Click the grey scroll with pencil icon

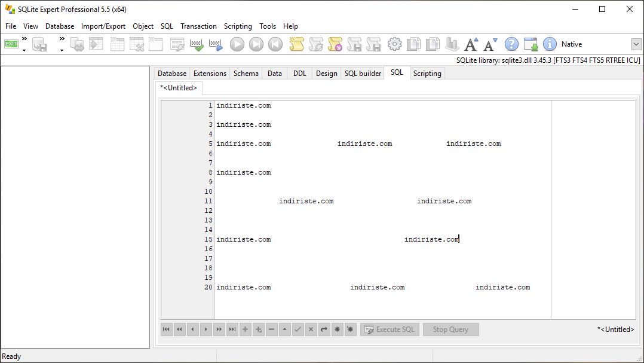coord(316,44)
